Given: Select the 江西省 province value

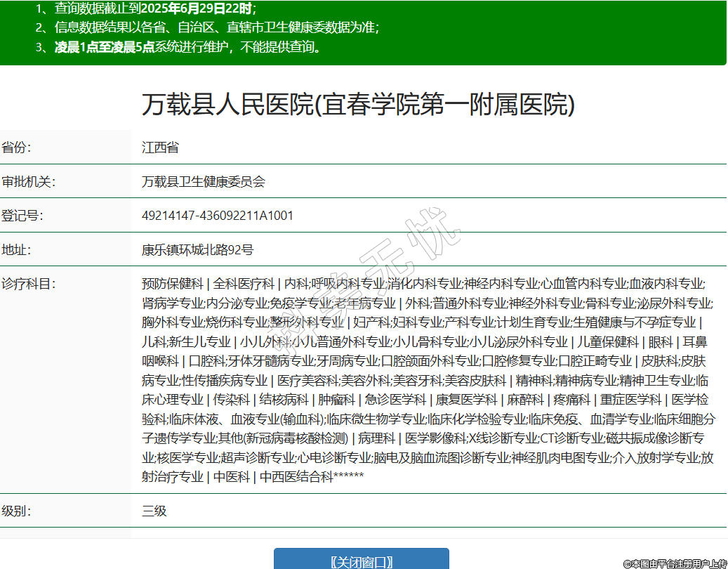Looking at the screenshot, I should [x=160, y=148].
